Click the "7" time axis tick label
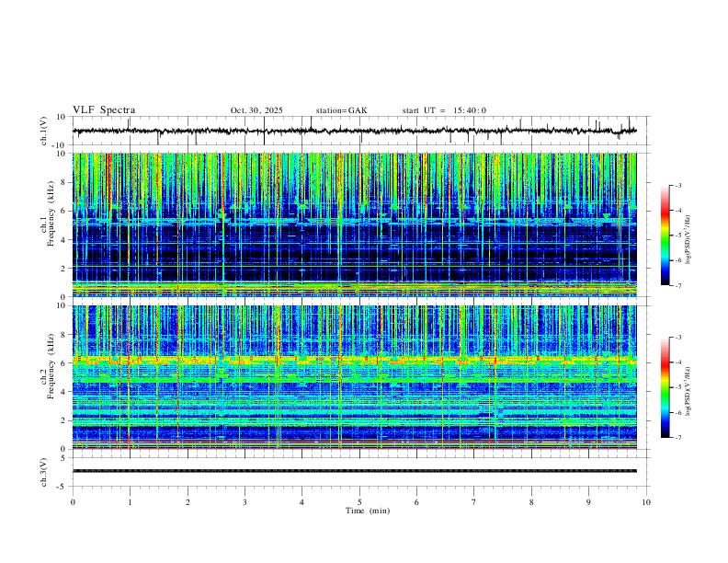This screenshot has width=728, height=563. [474, 502]
